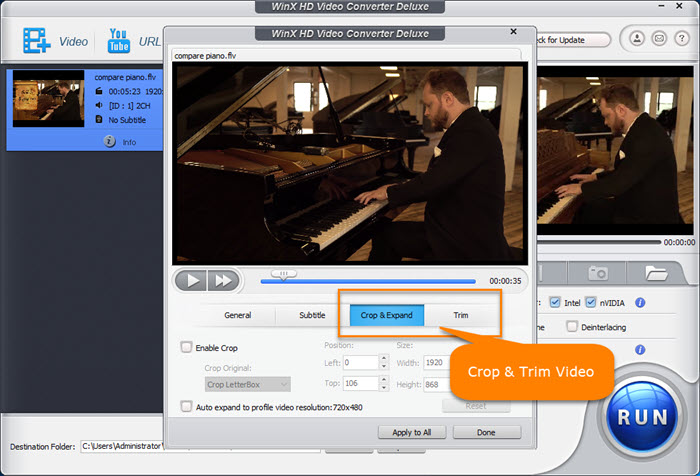Screen dimensions: 700x476
Task: Enable the Crop checkbox
Action: [186, 347]
